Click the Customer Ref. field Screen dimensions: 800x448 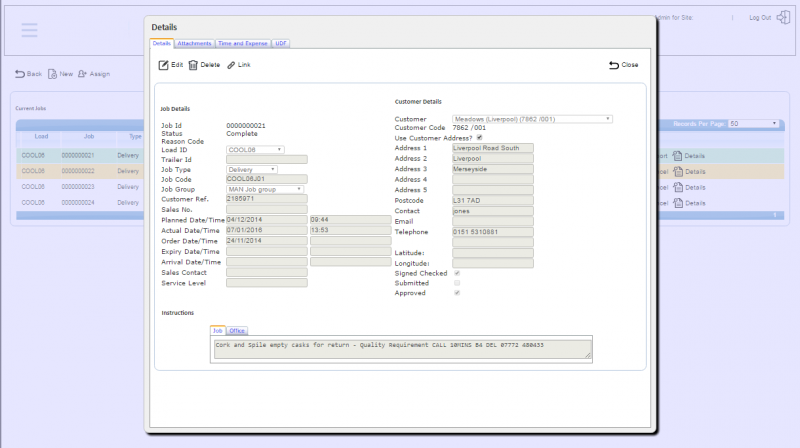click(267, 199)
